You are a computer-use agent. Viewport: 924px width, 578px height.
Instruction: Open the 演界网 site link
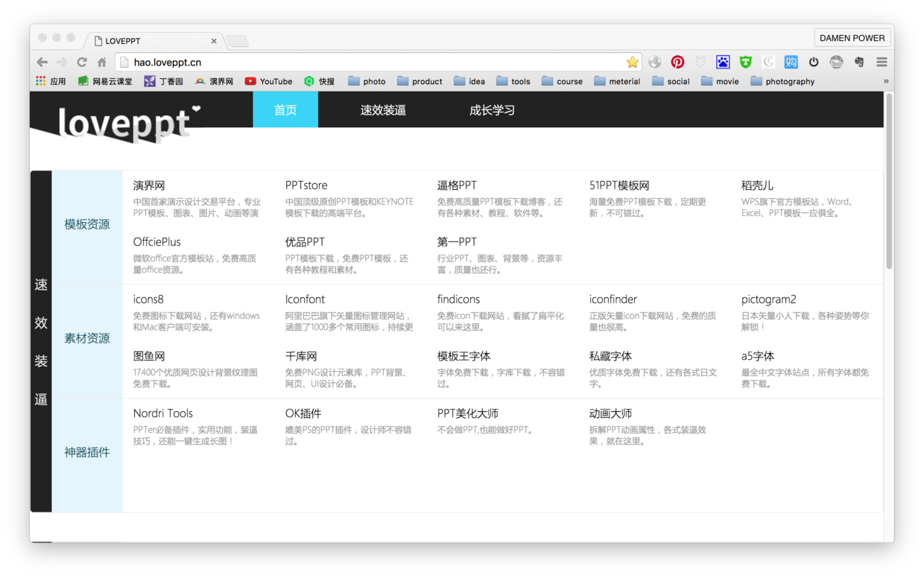pos(149,185)
